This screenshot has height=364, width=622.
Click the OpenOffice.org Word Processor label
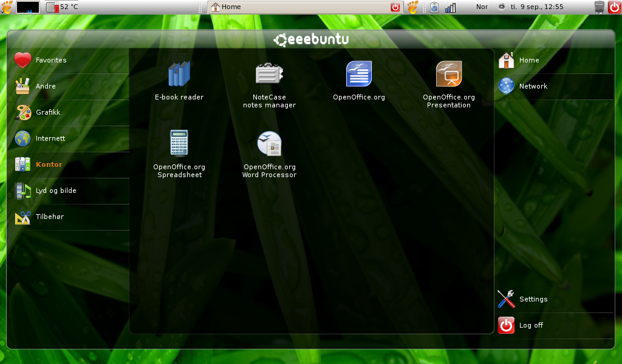[x=269, y=170]
